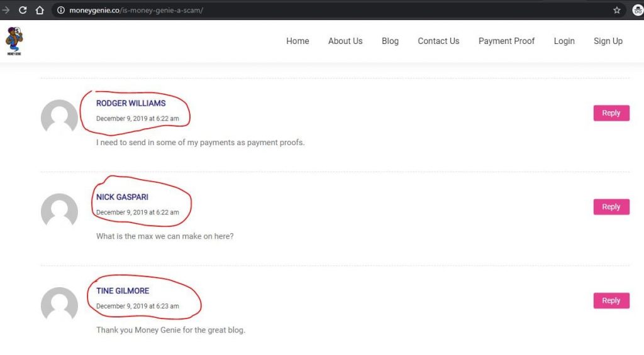Screen dimensions: 644x355
Task: Open Nick Gaspari's comment timestamp link
Action: coord(138,212)
